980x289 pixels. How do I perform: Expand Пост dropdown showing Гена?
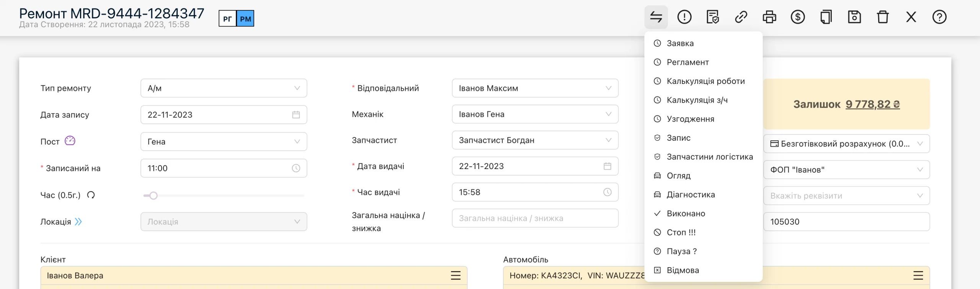point(224,141)
